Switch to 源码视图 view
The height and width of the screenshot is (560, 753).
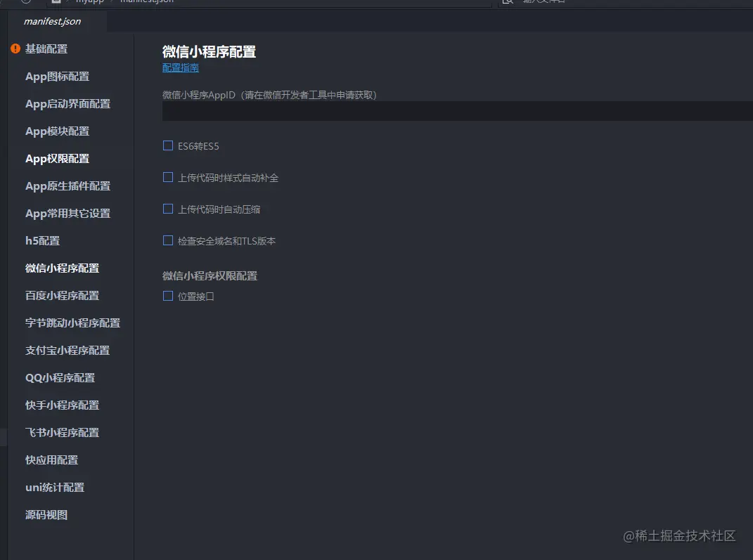point(46,514)
